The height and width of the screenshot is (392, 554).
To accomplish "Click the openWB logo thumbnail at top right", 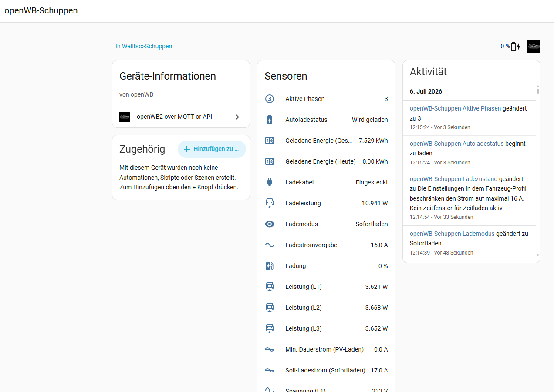I will pyautogui.click(x=534, y=47).
